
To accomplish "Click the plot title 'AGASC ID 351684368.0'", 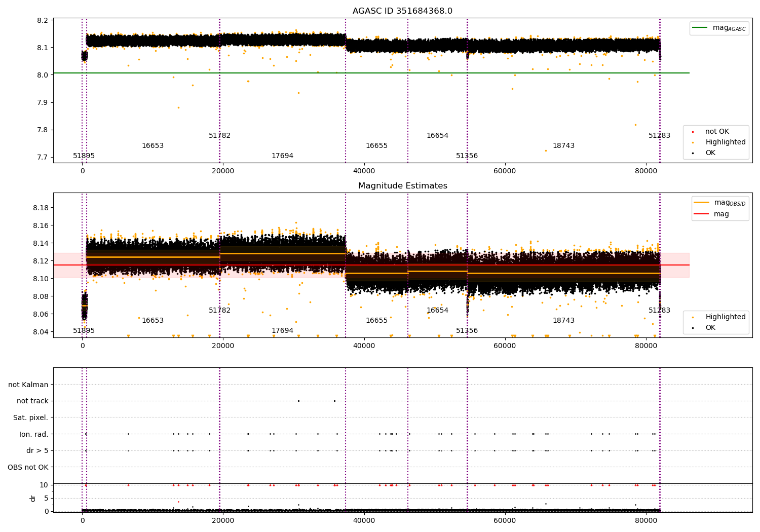I will pyautogui.click(x=402, y=11).
